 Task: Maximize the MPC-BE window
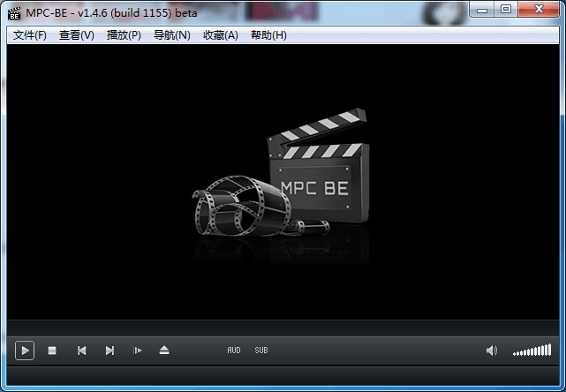click(506, 10)
